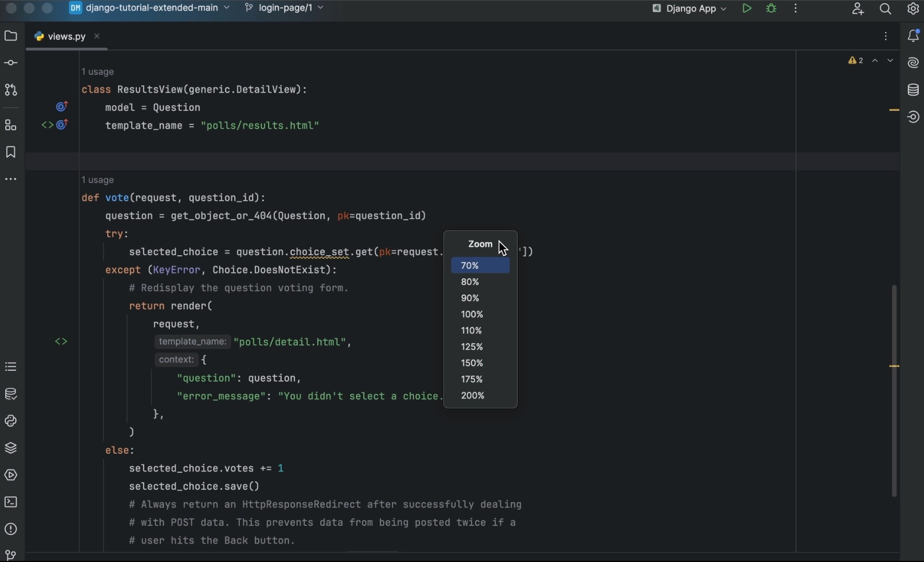
Task: Open the Terminal tool window
Action: pos(10,502)
